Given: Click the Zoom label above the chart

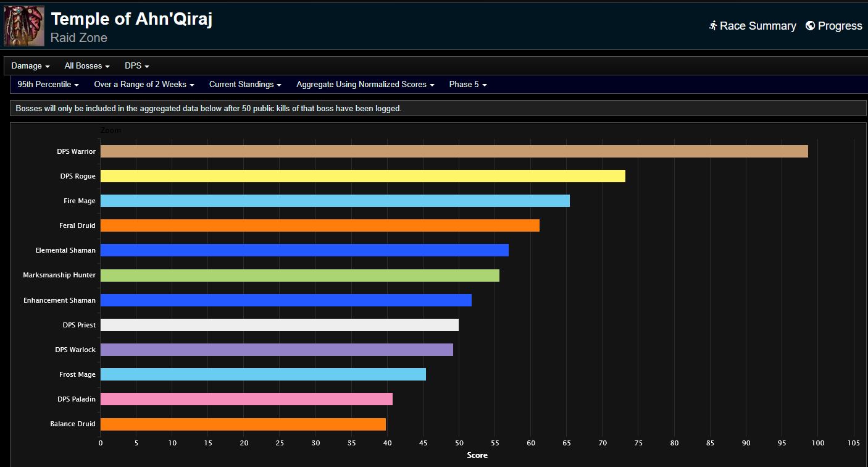Looking at the screenshot, I should click(111, 130).
